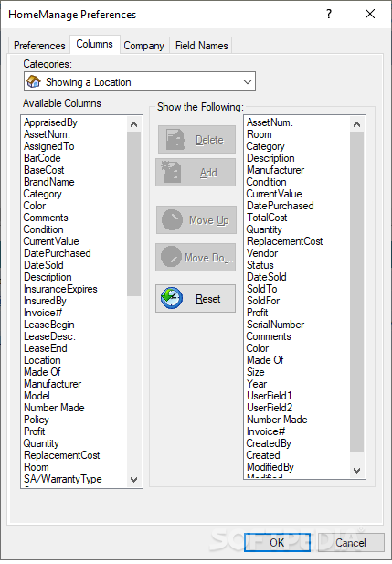Screen dimensions: 392x564
Task: Select DateSold in Available Columns list
Action: click(x=44, y=265)
